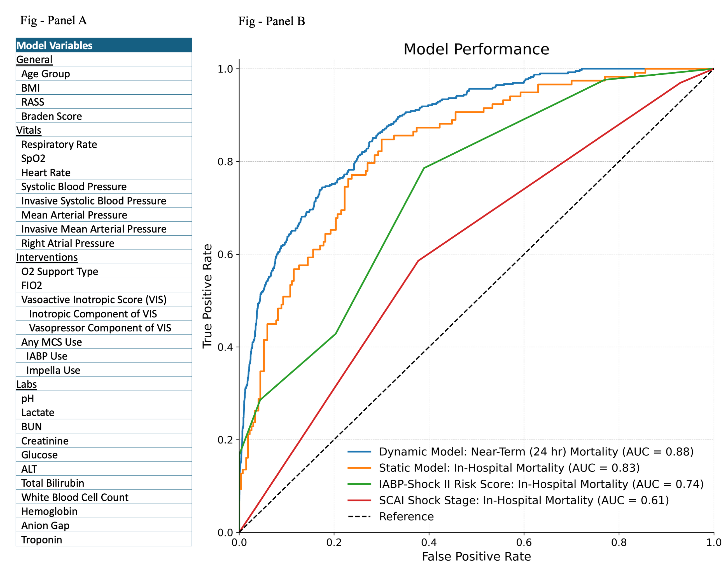Click the False Positive Rate axis label
This screenshot has width=728, height=569.
[476, 556]
